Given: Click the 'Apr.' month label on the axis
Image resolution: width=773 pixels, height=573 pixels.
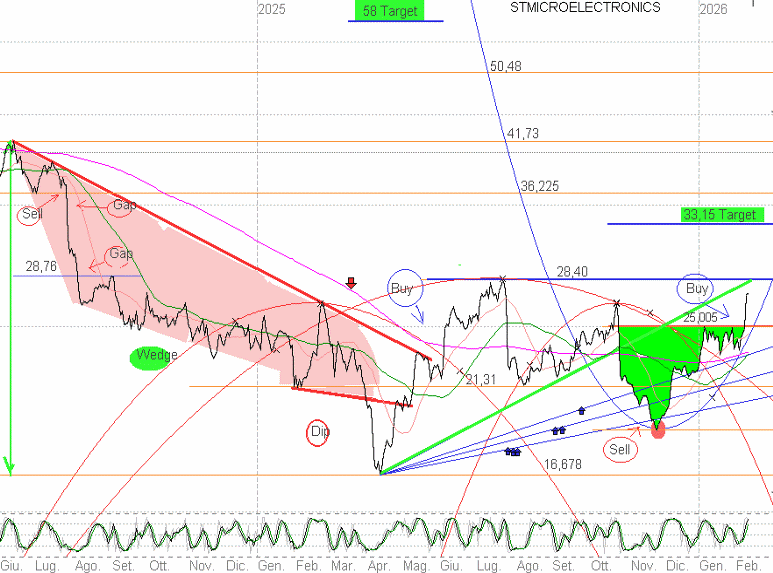Looking at the screenshot, I should pos(380,565).
